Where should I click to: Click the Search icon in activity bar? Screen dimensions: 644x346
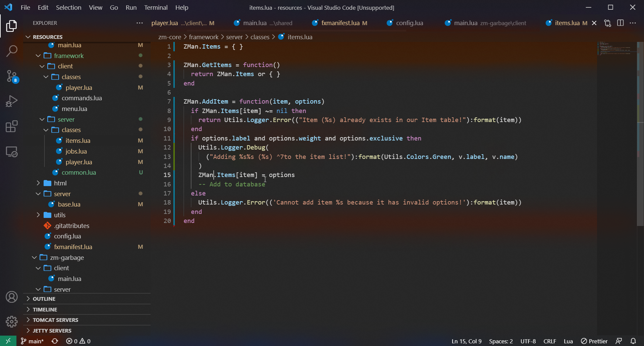(x=12, y=51)
